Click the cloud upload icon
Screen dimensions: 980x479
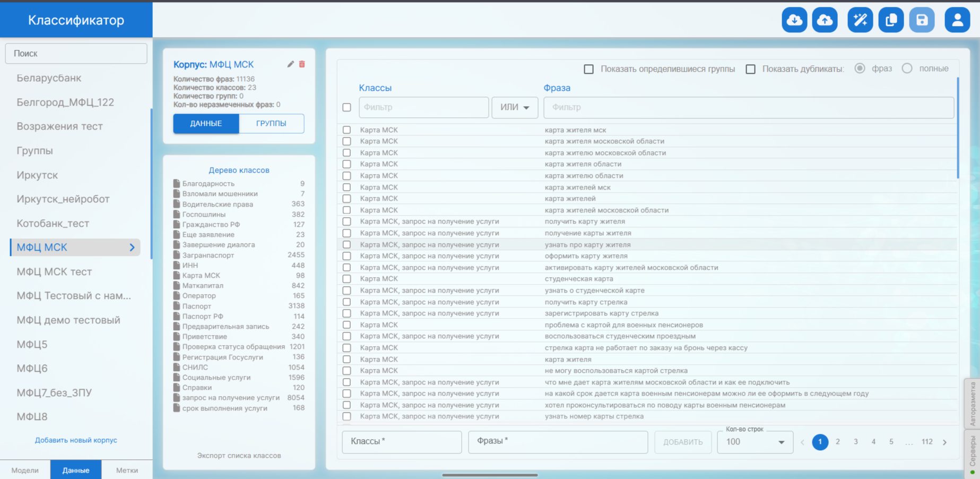tap(825, 20)
